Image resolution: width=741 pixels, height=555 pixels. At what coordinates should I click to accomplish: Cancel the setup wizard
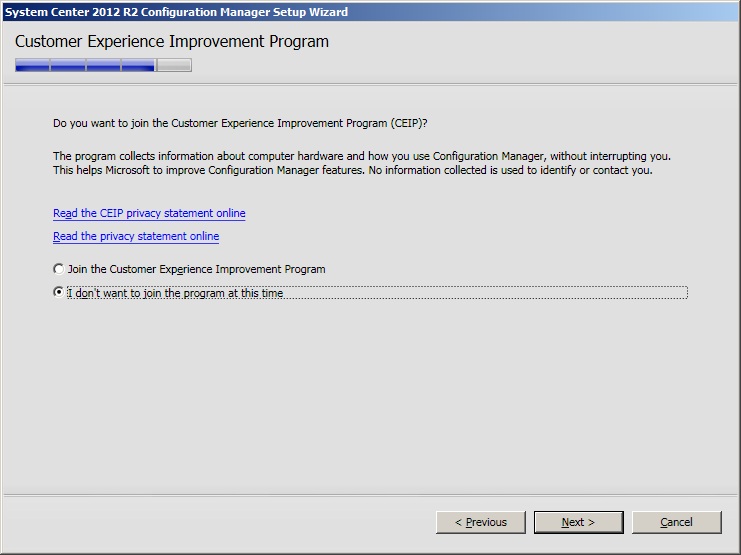pos(676,522)
